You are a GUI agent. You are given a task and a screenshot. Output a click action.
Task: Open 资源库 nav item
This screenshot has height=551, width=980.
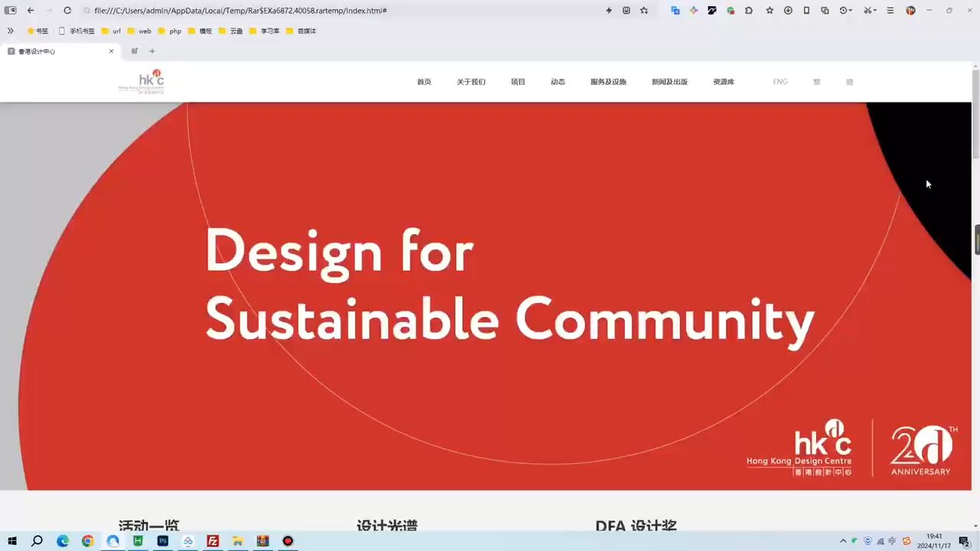coord(724,82)
